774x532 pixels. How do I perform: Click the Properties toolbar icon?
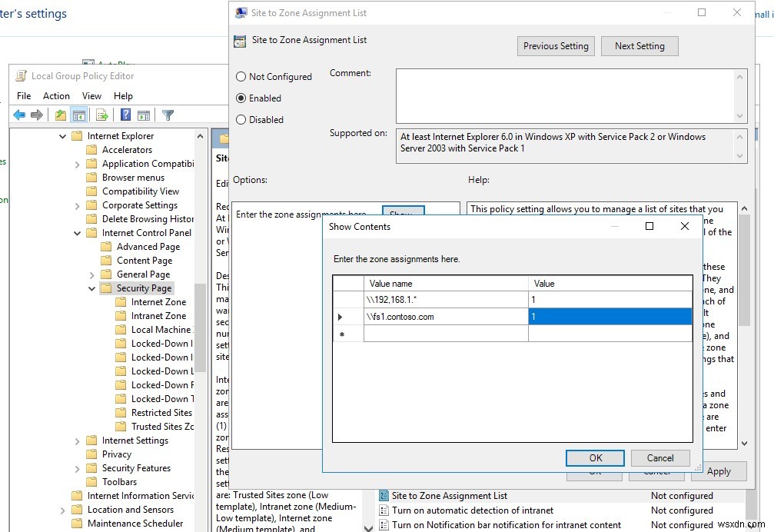click(x=144, y=114)
